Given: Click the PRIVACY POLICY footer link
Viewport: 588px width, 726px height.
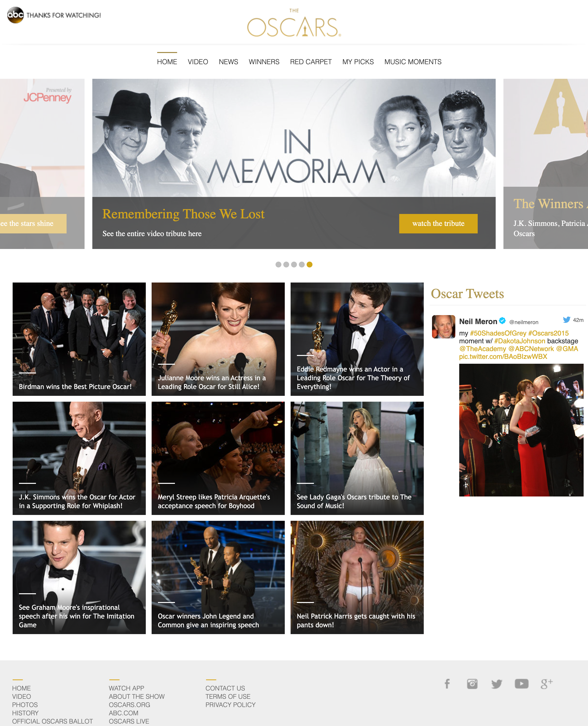Looking at the screenshot, I should 230,705.
